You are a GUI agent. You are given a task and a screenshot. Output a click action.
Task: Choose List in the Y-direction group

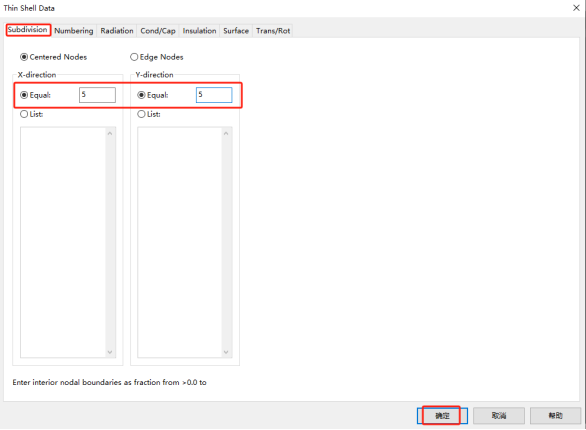(149, 114)
